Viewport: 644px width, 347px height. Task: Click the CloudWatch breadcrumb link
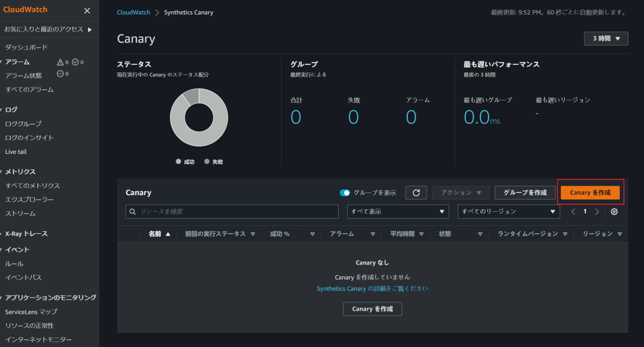pos(134,12)
